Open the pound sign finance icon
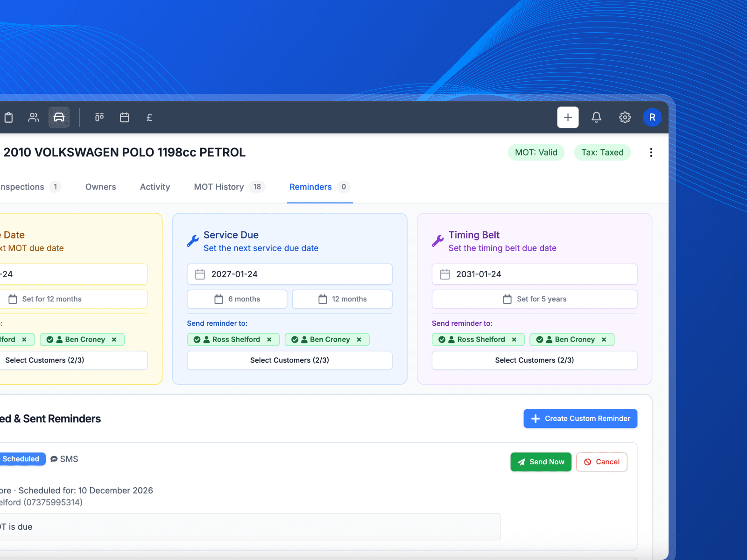 click(149, 118)
